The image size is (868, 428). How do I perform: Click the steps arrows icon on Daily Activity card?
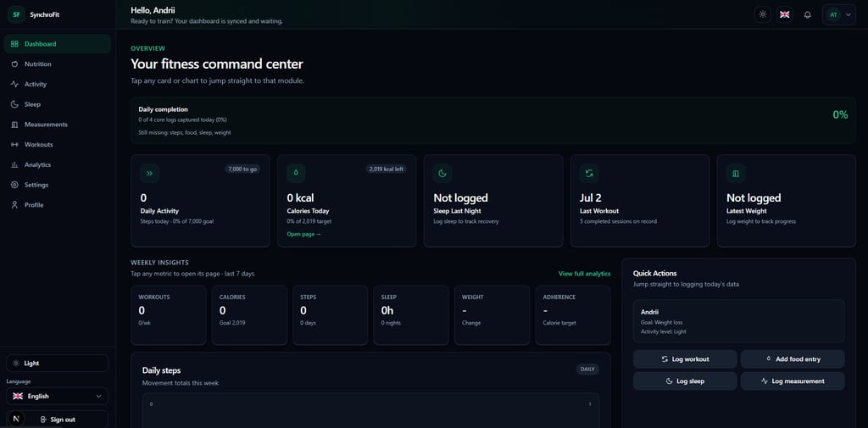[x=149, y=173]
